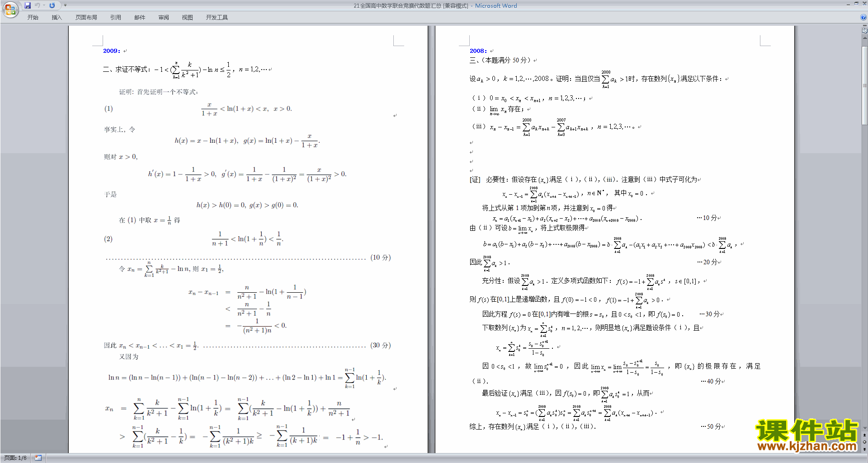Save the document from Quick Access
The width and height of the screenshot is (868, 463).
click(x=28, y=5)
